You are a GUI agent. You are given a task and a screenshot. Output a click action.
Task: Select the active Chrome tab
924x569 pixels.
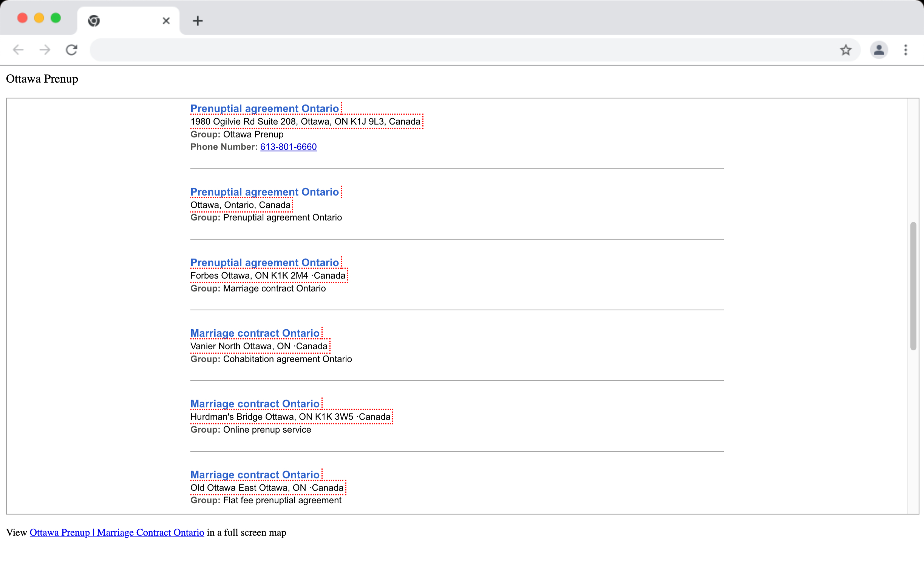click(x=128, y=21)
